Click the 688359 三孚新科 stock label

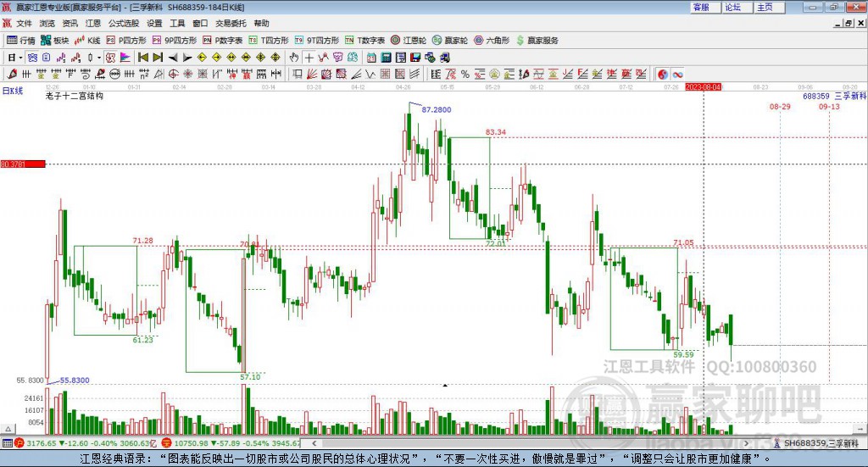tap(834, 97)
